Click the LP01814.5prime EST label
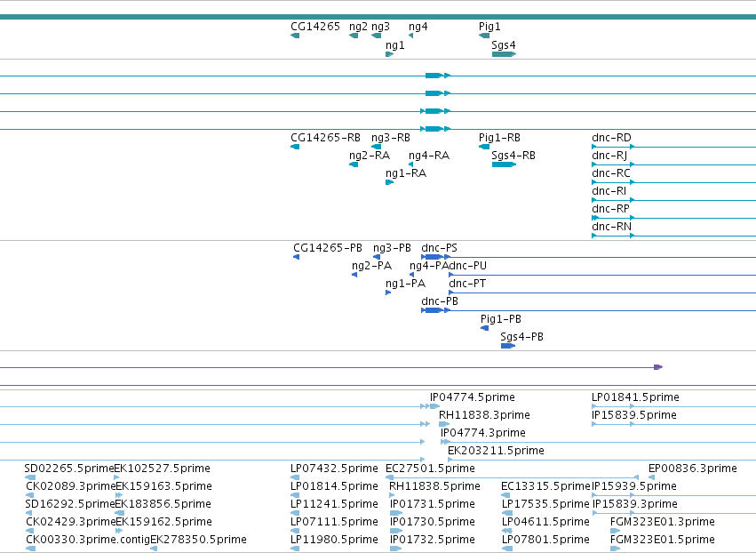756x553 pixels. [x=334, y=486]
